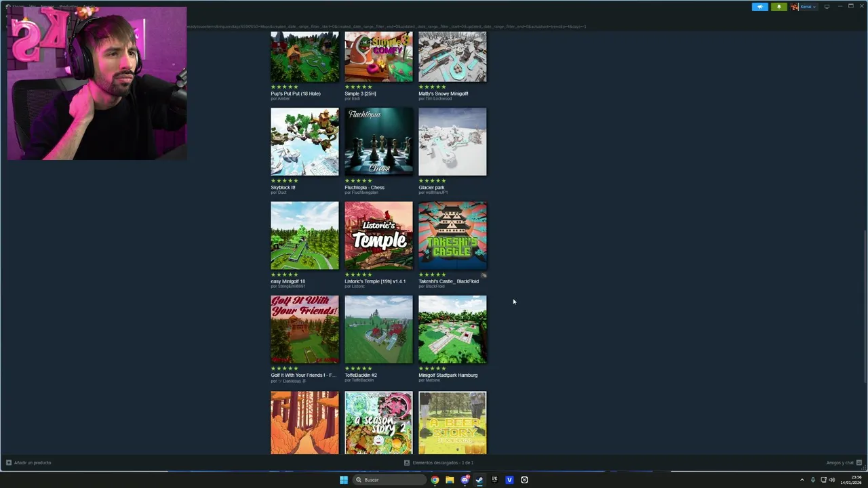Open the A Season Story 2 thumbnail
Screen dimensions: 868x488
[378, 423]
